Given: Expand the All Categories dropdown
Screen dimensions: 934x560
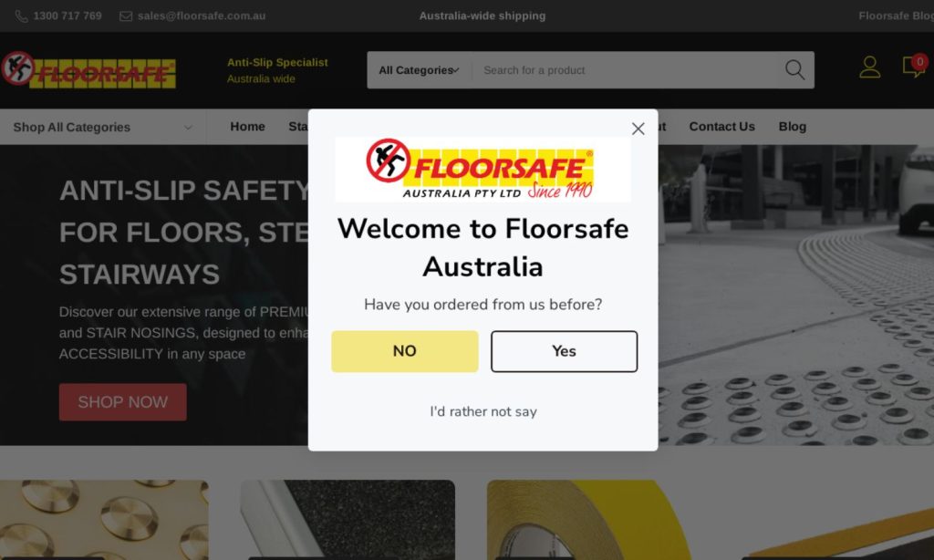Looking at the screenshot, I should coord(420,70).
